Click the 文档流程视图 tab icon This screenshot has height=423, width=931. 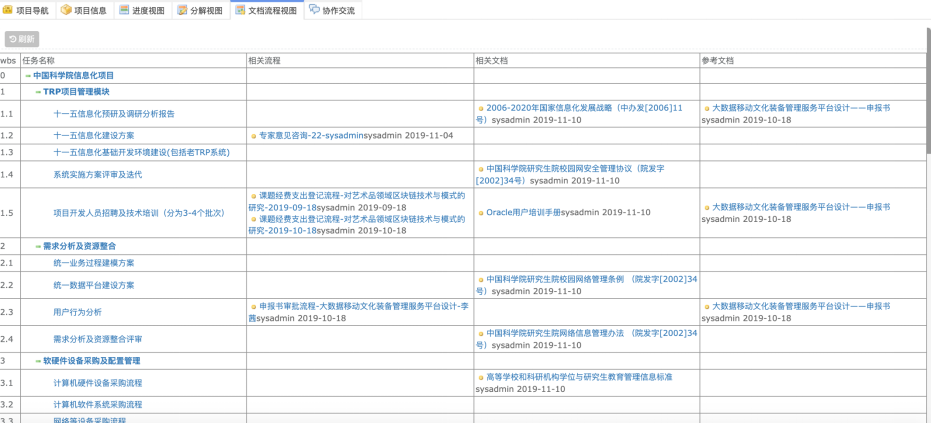pyautogui.click(x=240, y=10)
